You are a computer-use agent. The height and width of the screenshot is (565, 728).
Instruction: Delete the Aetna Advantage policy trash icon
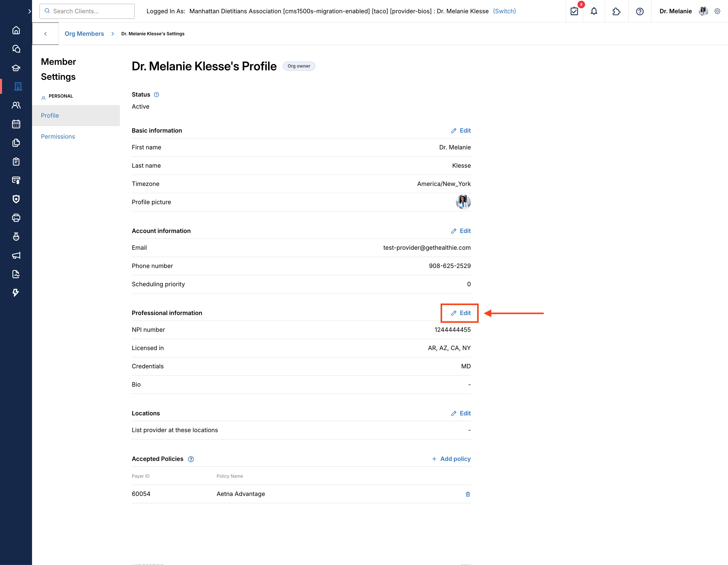468,494
